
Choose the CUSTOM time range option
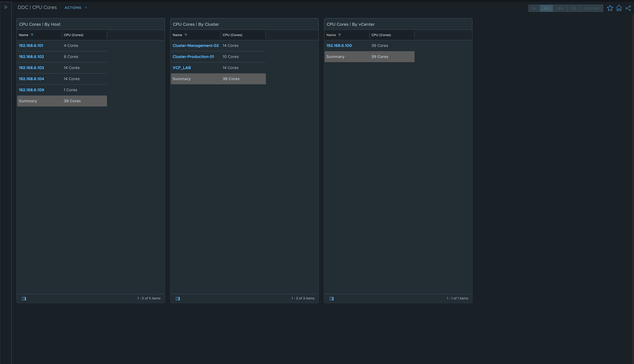(591, 9)
